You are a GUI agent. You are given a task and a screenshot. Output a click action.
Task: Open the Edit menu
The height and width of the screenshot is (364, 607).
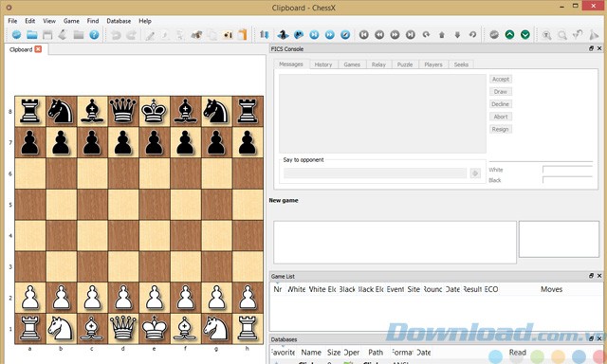(x=29, y=21)
